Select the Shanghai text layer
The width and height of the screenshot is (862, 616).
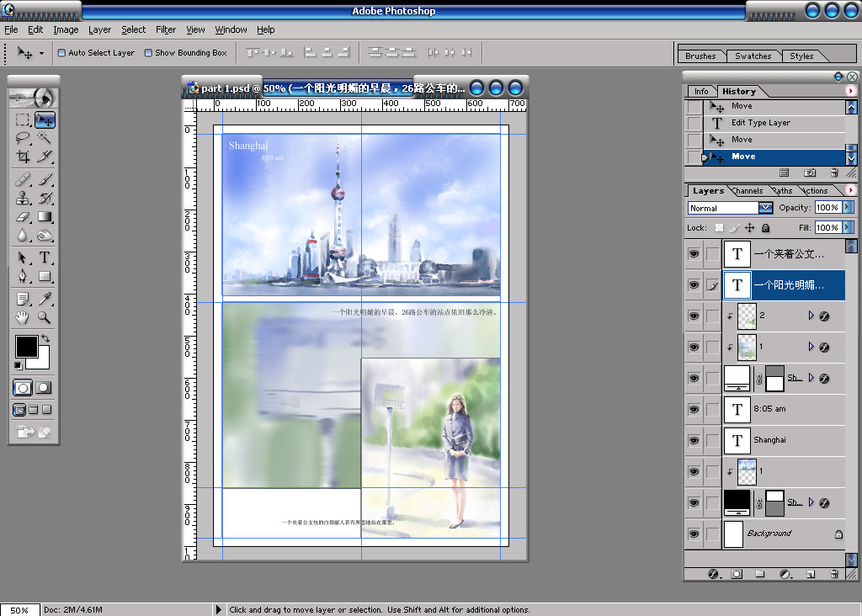click(784, 440)
